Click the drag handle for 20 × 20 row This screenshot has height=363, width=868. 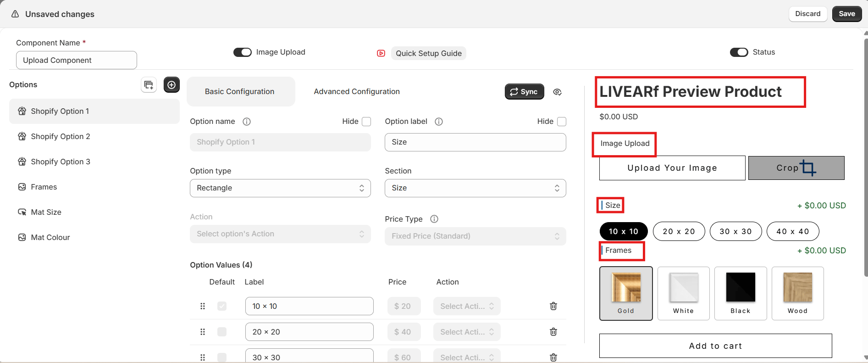click(203, 332)
